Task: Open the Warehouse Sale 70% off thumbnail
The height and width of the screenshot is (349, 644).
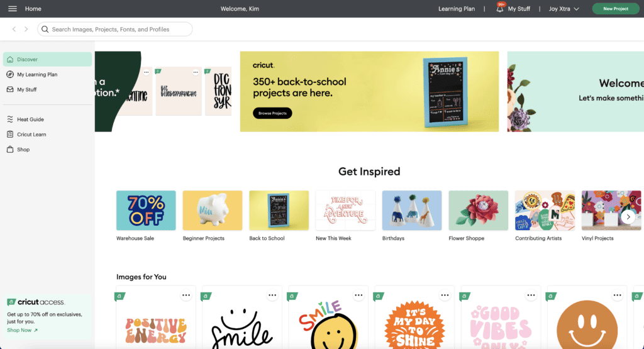Action: coord(146,210)
